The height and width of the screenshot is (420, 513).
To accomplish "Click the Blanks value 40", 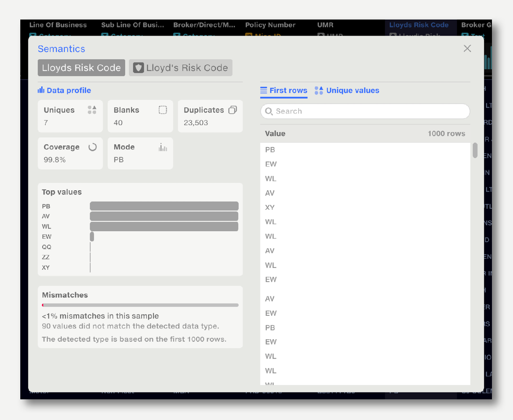I will (118, 123).
